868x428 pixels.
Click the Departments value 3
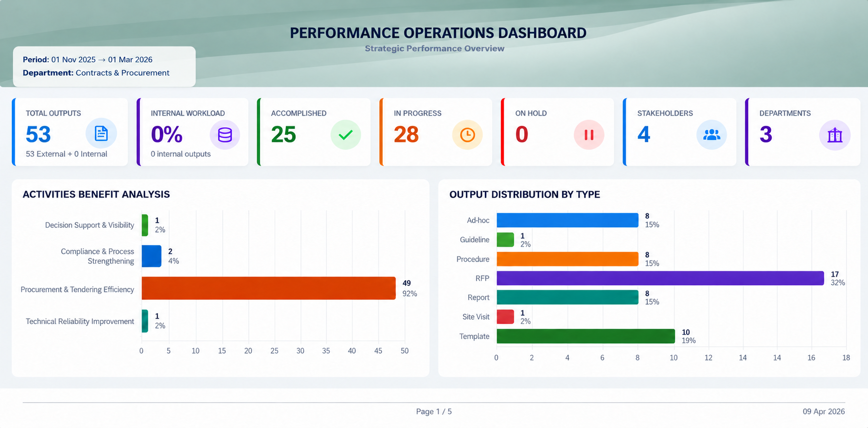766,135
